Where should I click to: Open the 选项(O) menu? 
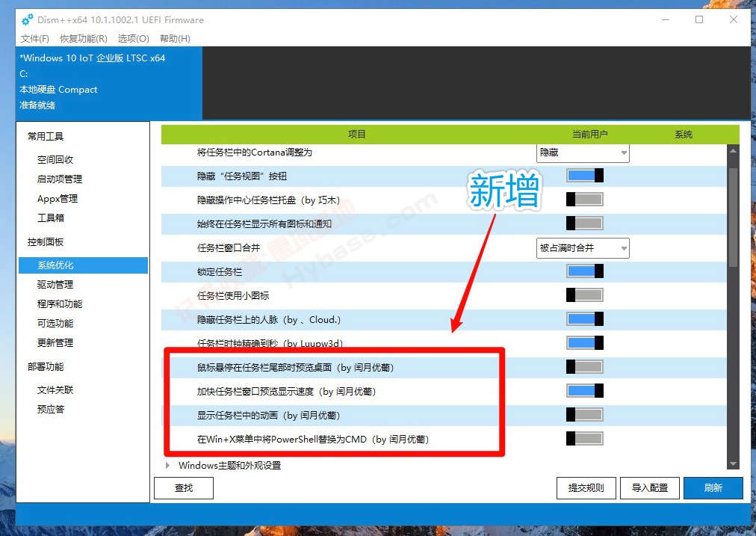(x=134, y=39)
